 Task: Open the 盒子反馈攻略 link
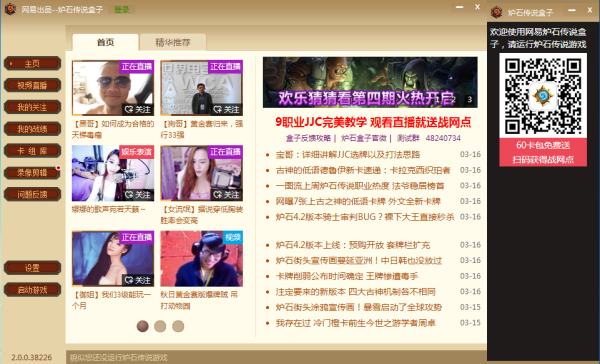[308, 138]
